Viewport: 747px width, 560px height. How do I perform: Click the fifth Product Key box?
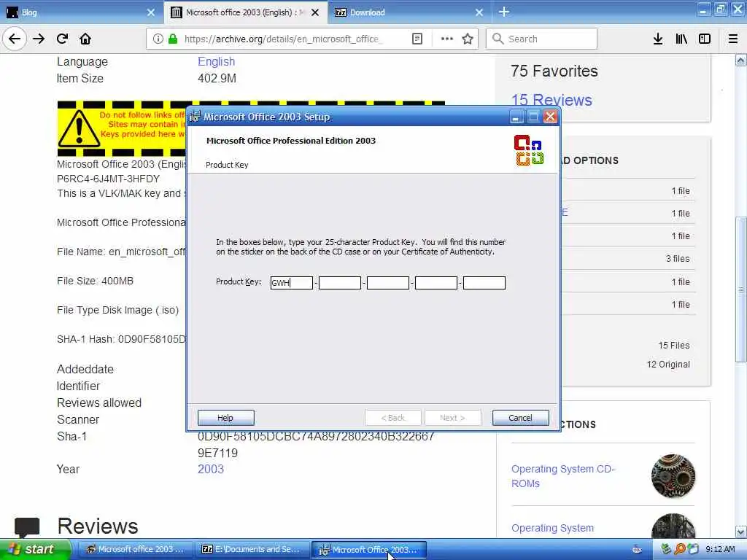pos(484,283)
